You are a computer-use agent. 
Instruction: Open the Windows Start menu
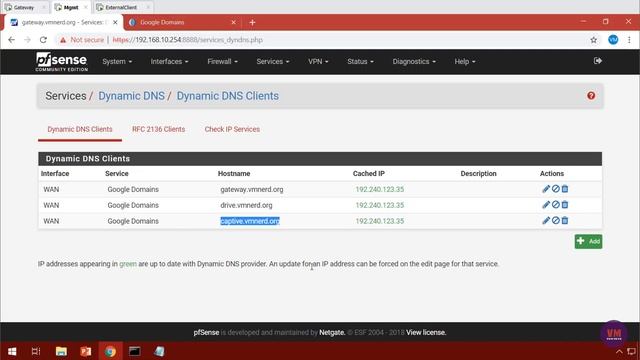(x=12, y=351)
